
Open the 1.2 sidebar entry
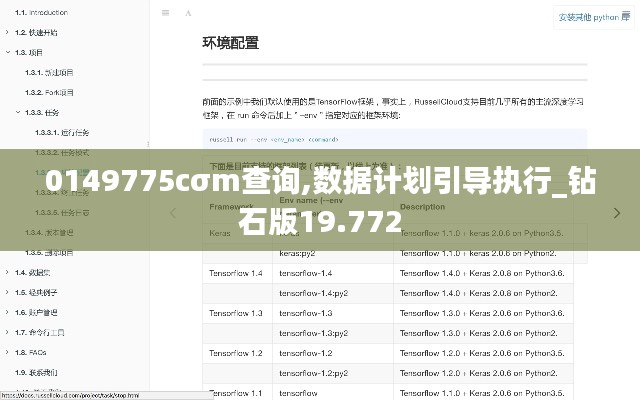pos(36,33)
